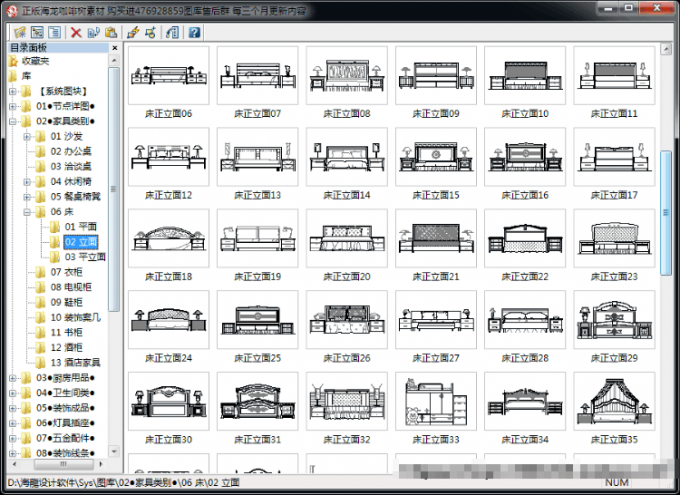Click the add block toolbar icon
Viewport: 680px width, 495px height.
pos(150,32)
